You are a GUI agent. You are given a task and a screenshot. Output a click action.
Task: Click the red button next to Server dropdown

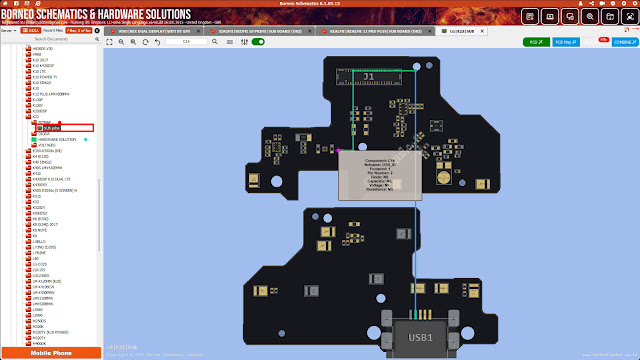(x=30, y=31)
